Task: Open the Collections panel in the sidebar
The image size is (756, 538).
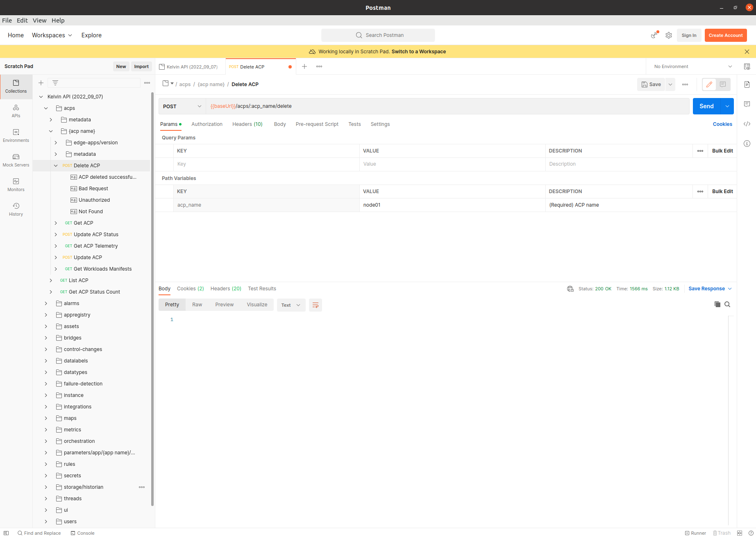Action: click(16, 87)
